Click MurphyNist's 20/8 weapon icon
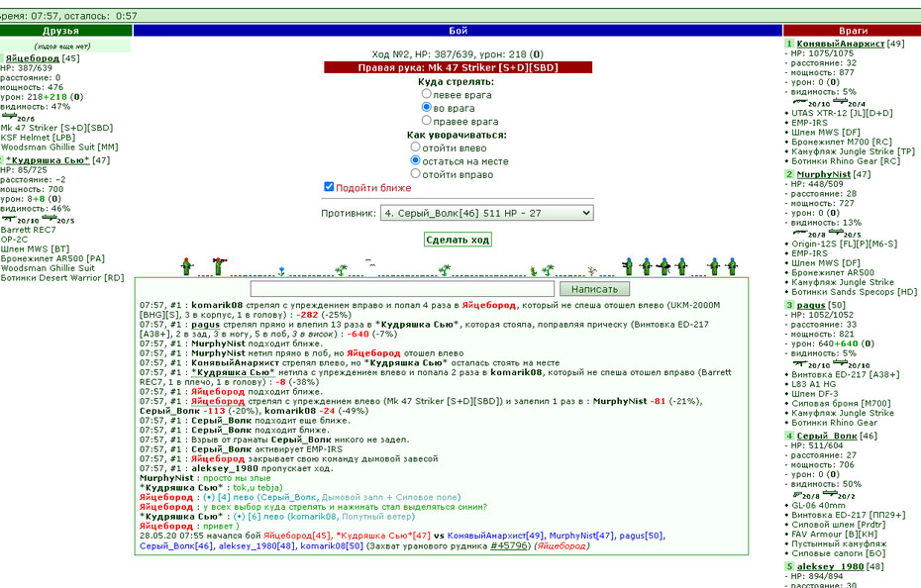The height and width of the screenshot is (588, 921). point(800,234)
